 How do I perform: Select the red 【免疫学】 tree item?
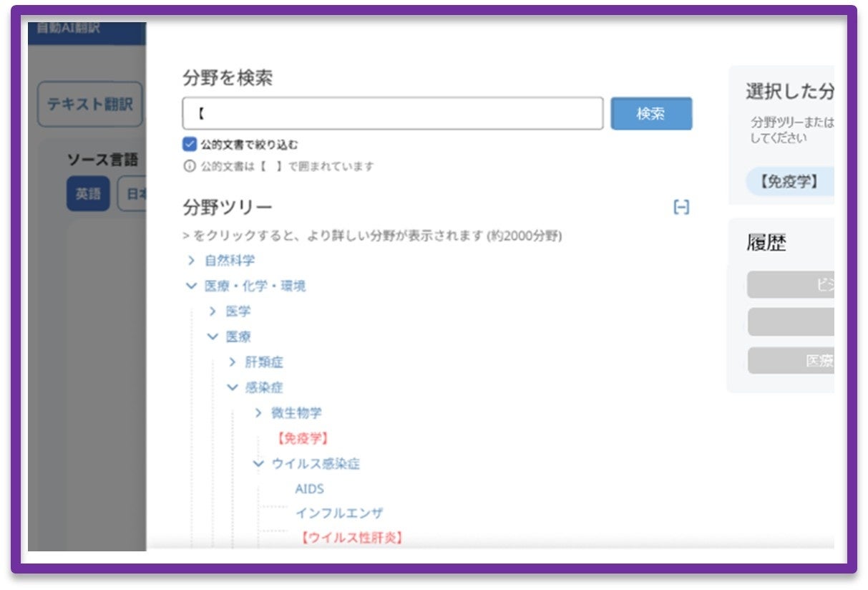(302, 438)
